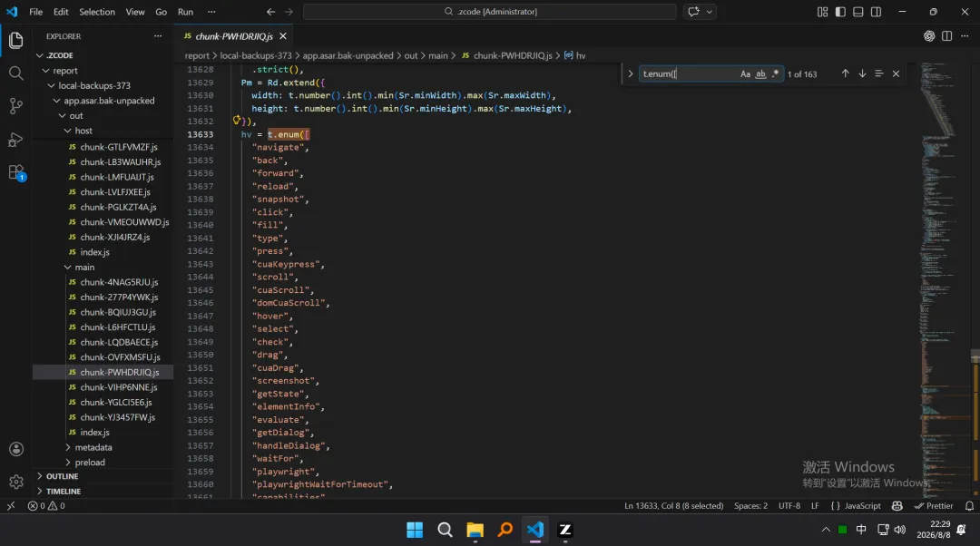Expand the metadata folder
Image resolution: width=980 pixels, height=546 pixels.
click(x=93, y=447)
